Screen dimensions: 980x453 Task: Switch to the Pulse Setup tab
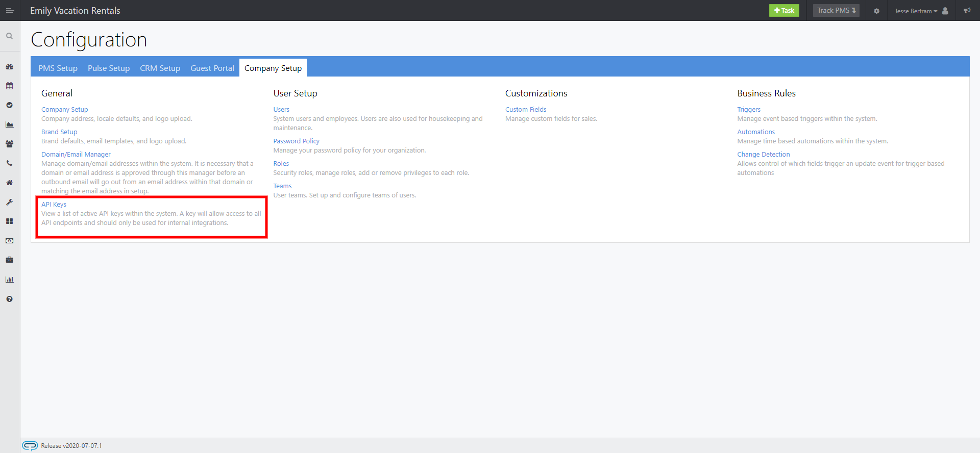click(109, 68)
